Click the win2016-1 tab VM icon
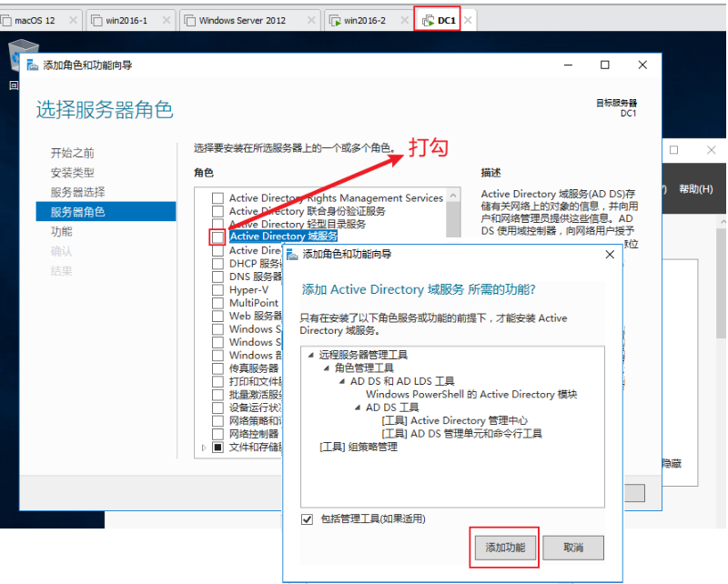 point(96,20)
